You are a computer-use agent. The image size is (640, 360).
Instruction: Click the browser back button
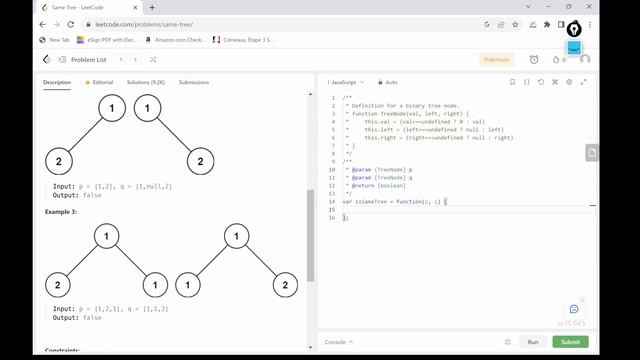click(x=42, y=24)
